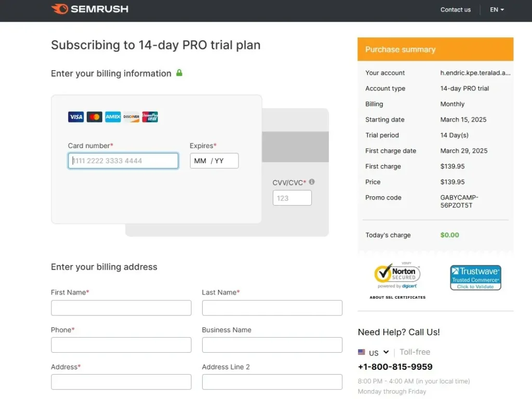Click the phone number +1-800-815-9959

[395, 367]
